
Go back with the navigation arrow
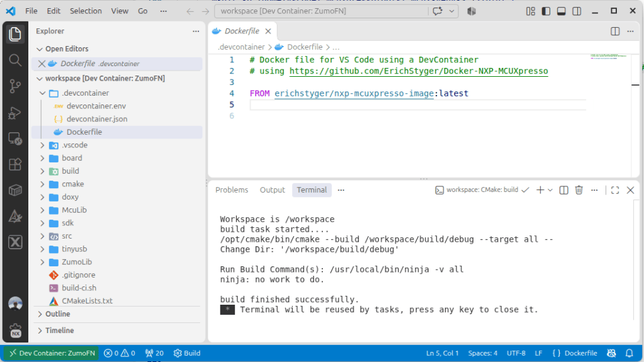tap(189, 11)
